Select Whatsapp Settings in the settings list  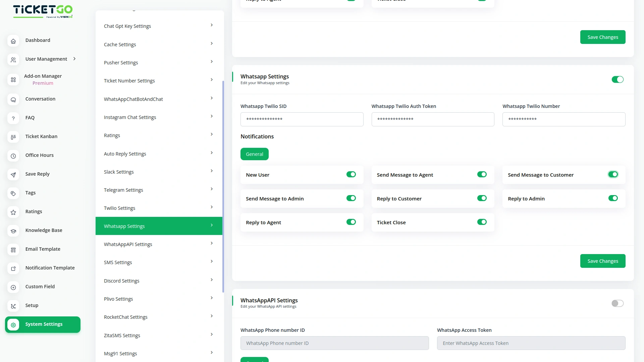point(159,226)
